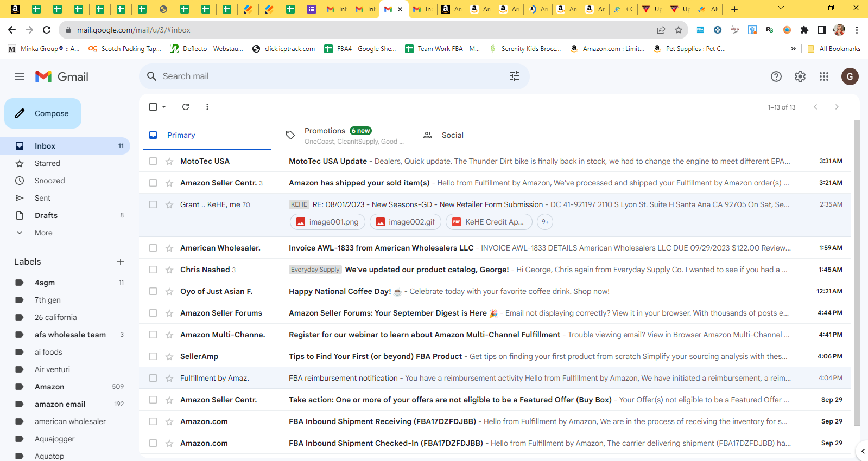Check the American Wholesaler email

click(153, 248)
